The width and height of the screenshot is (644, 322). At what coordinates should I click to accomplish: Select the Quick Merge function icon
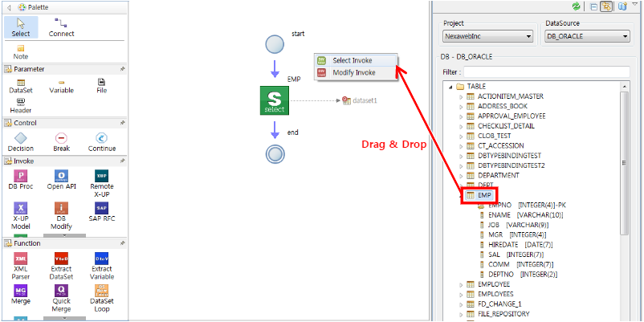click(x=61, y=291)
